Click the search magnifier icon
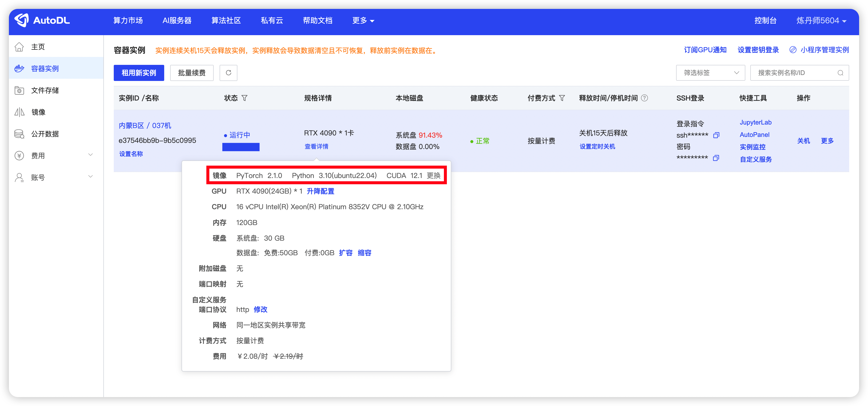 coord(840,73)
